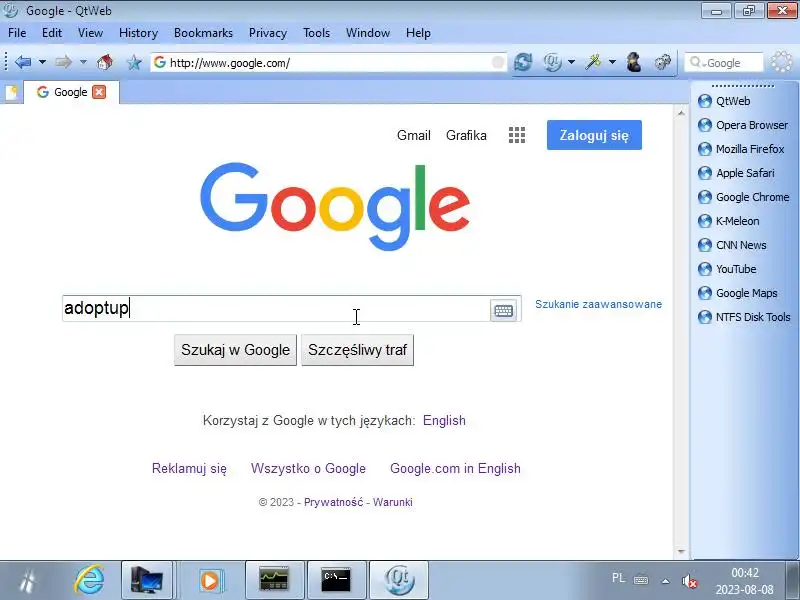Open the forward history dropdown arrow
Viewport: 800px width, 600px height.
click(x=83, y=63)
